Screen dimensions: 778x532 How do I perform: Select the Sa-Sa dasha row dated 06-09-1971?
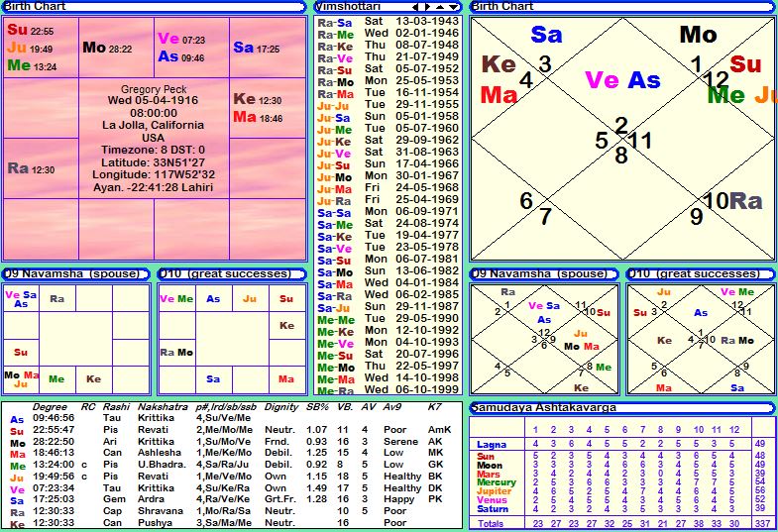point(388,212)
